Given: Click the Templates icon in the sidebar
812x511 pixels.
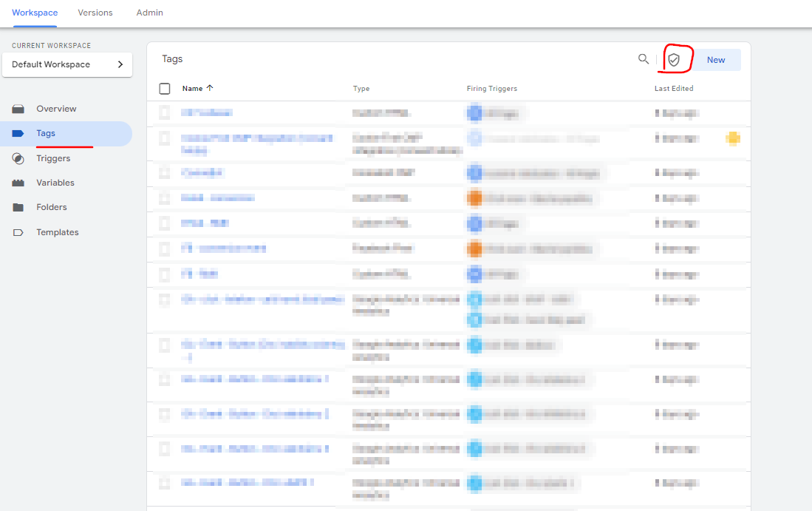Looking at the screenshot, I should coord(18,232).
